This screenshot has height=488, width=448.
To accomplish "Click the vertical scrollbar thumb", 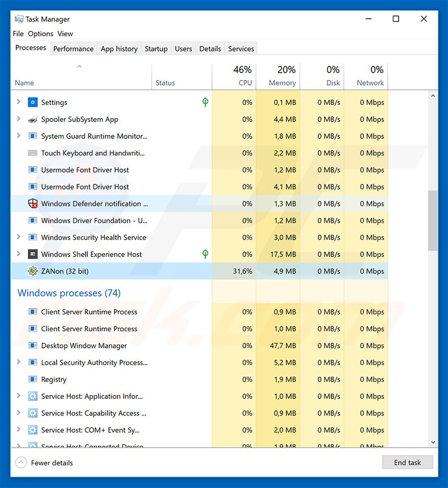I will point(433,221).
